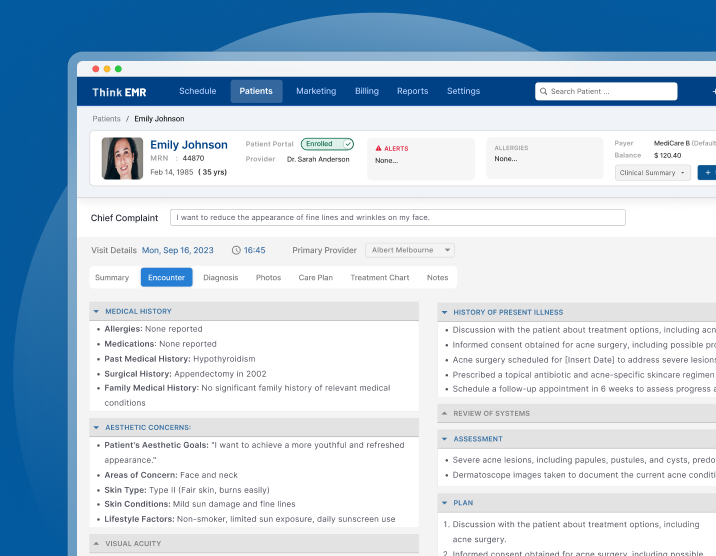Screen dimensions: 716x556
Task: Click the Skin Conditions Mild sun damage line
Action: (200, 504)
